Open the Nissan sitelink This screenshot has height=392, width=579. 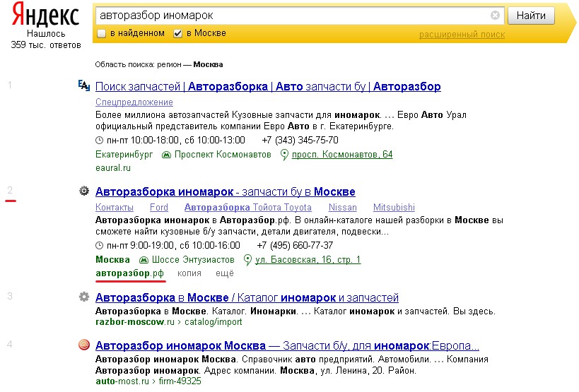pos(343,208)
